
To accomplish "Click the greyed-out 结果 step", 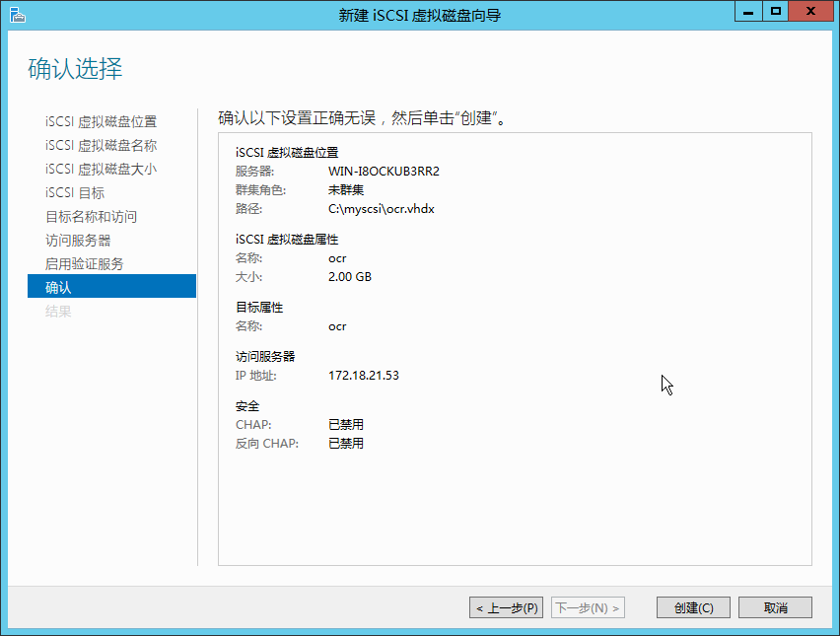I will (58, 311).
